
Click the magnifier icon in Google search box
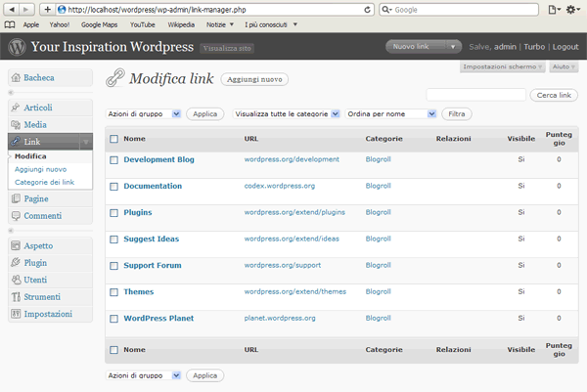coord(386,10)
